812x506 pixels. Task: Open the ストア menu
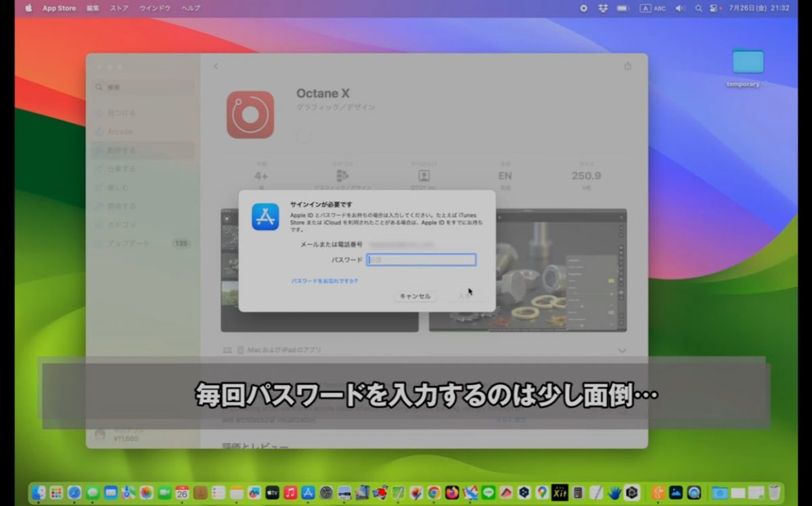click(x=119, y=8)
